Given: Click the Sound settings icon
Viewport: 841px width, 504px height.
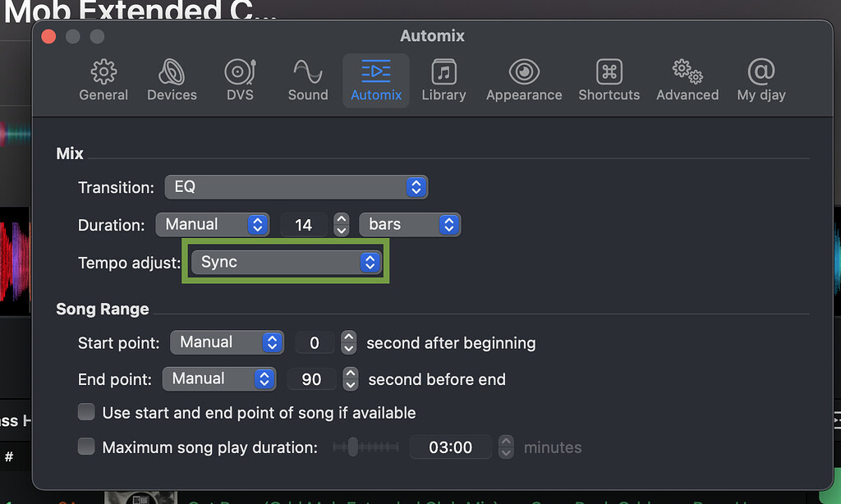Looking at the screenshot, I should [x=307, y=80].
